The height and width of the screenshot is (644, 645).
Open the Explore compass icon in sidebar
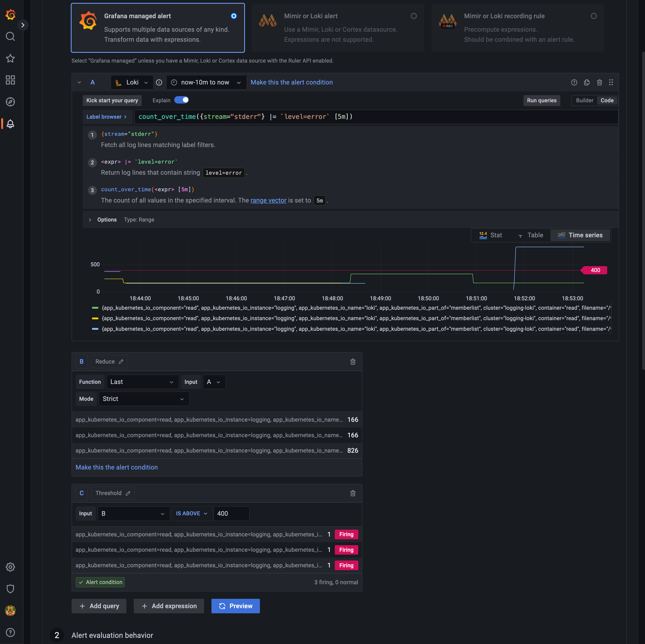[x=10, y=102]
